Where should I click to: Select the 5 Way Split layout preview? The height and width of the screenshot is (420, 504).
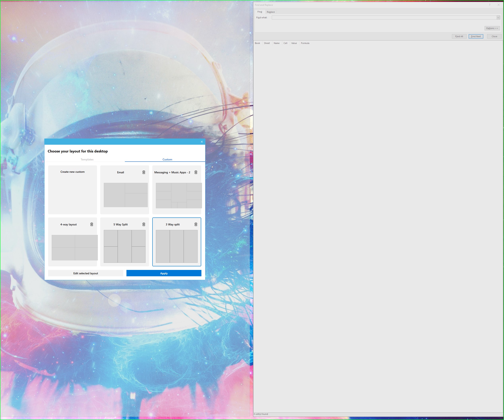point(125,246)
